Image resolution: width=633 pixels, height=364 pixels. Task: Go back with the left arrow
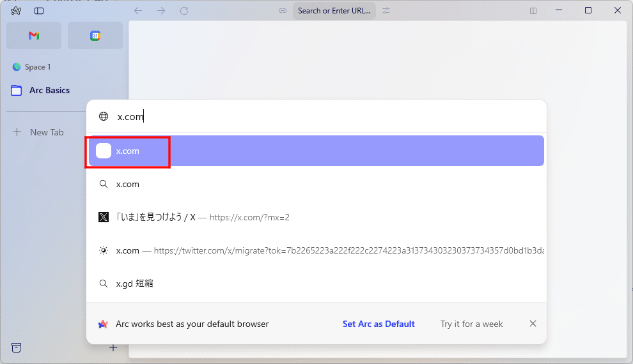coord(138,11)
